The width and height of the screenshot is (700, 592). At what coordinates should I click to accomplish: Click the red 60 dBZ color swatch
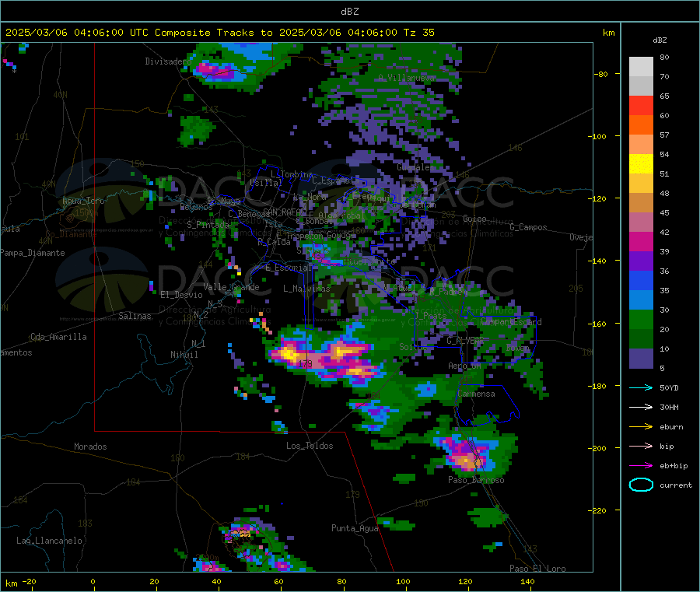(x=641, y=105)
